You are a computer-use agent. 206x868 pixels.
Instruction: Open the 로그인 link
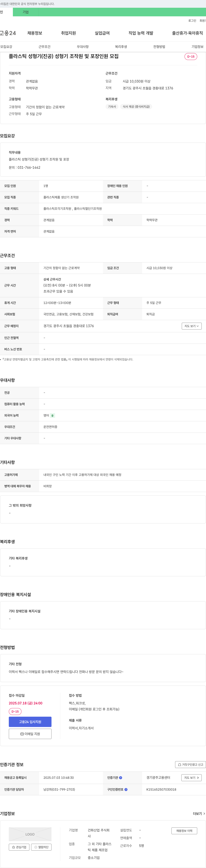tap(192, 21)
